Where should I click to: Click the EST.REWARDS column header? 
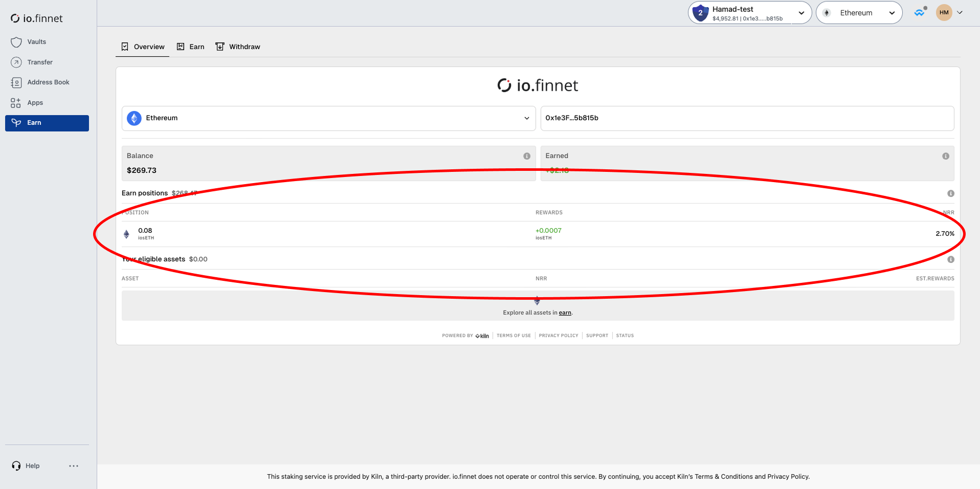click(x=935, y=279)
